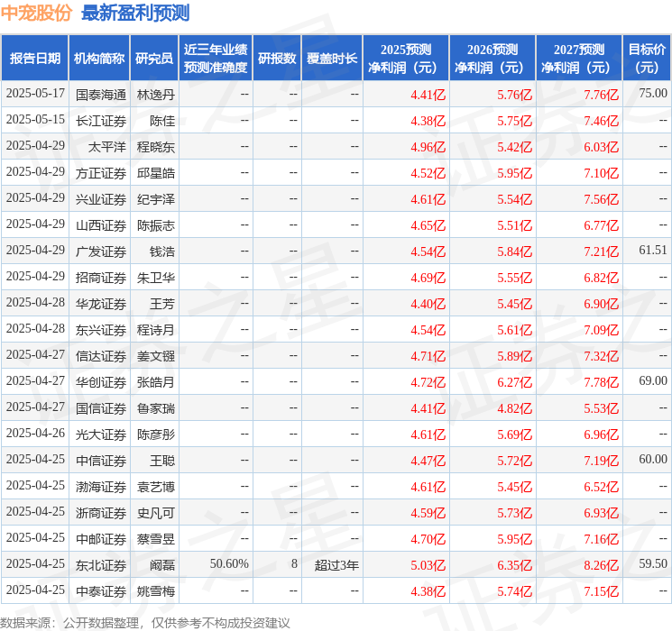Click the 中邮证券 institution cell
Viewport: 672px width, 631px height.
click(101, 539)
